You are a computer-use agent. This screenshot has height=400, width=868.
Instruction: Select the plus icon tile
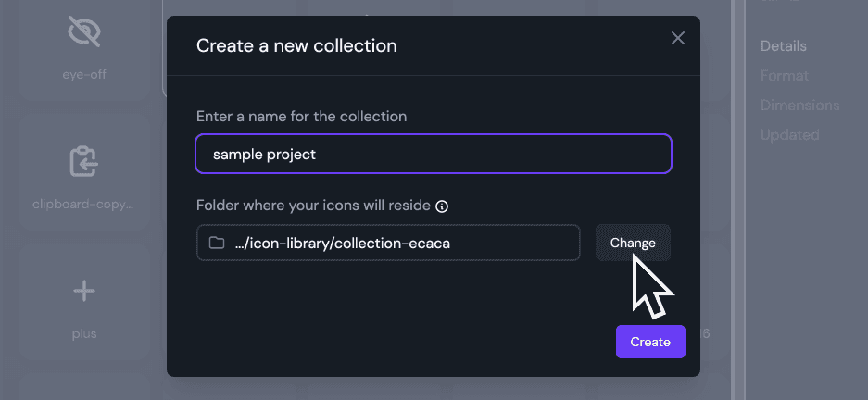coord(84,303)
